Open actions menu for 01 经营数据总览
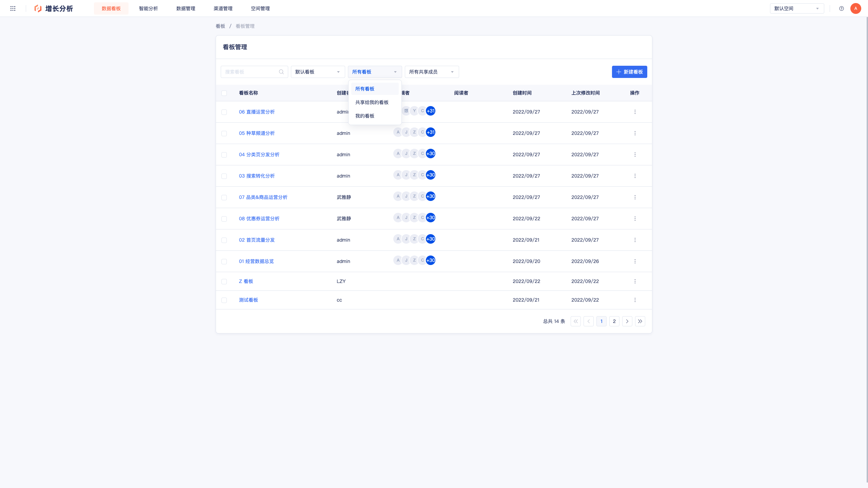Screen dimensions: 868x488 pyautogui.click(x=635, y=261)
